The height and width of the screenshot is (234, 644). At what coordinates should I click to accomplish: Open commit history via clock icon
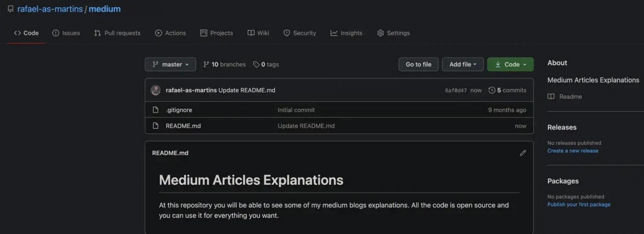[492, 90]
